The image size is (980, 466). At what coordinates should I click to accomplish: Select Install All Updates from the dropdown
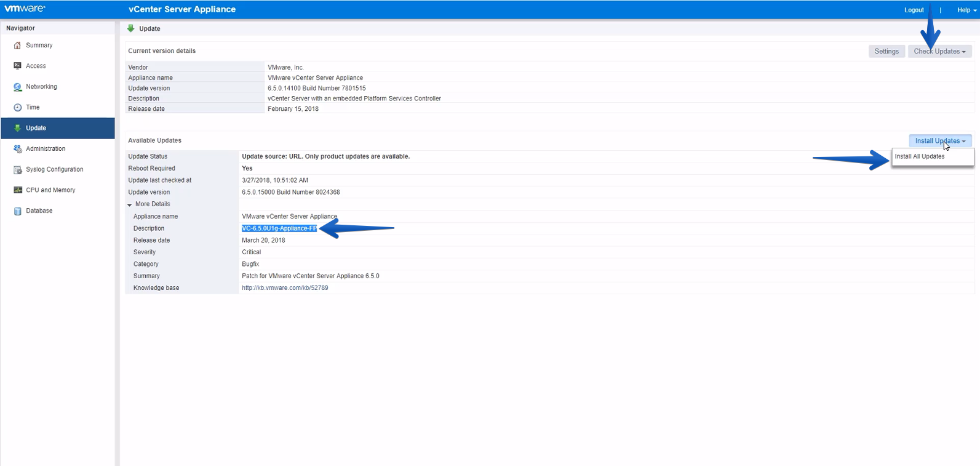coord(932,156)
